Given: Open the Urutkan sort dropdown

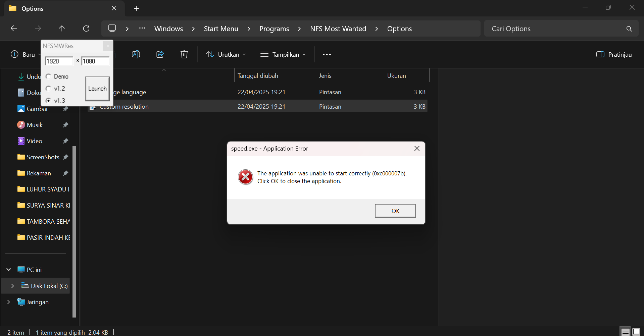Looking at the screenshot, I should tap(226, 54).
